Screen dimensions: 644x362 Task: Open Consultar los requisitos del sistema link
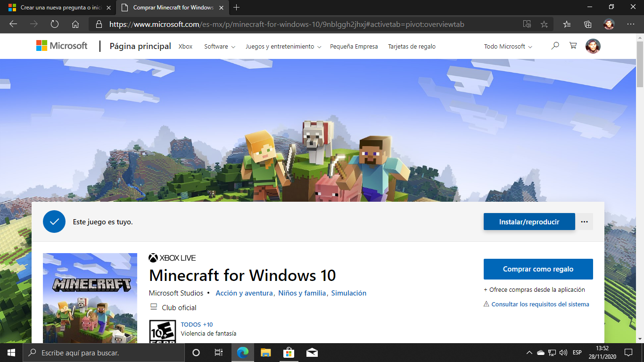click(x=540, y=304)
